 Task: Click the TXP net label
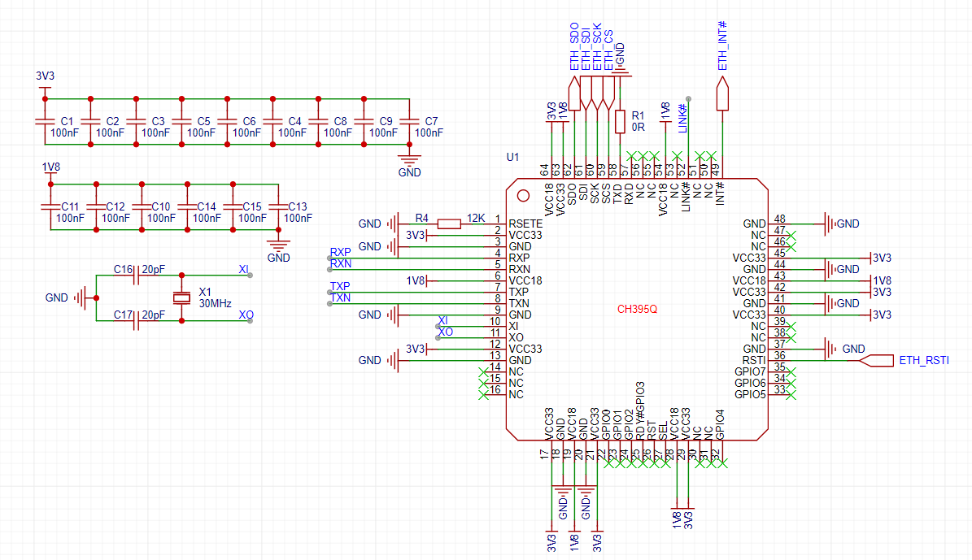(340, 286)
